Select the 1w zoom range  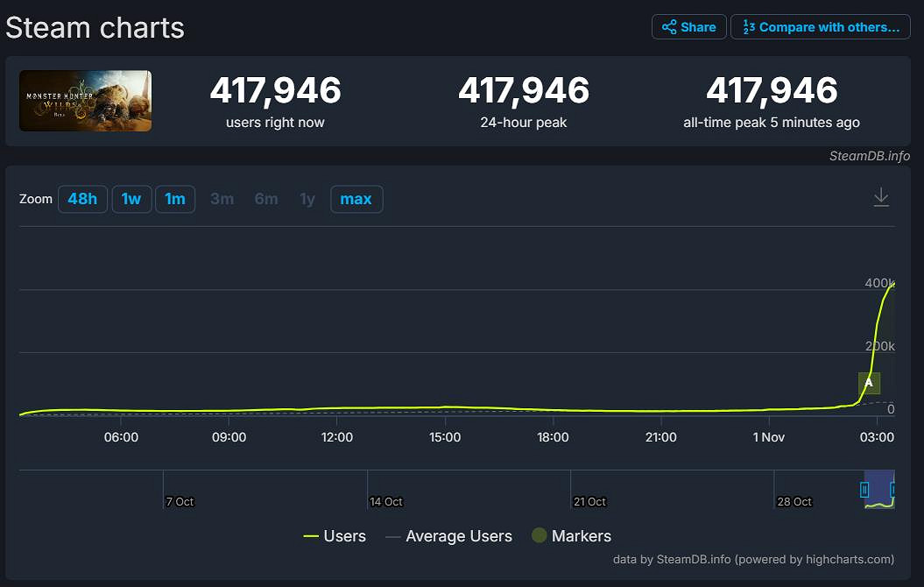[x=131, y=199]
